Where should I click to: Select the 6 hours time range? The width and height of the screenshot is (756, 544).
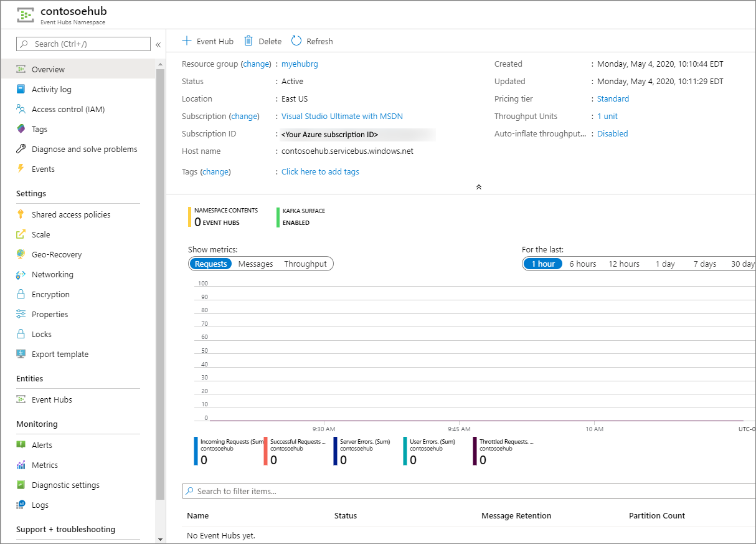point(582,264)
